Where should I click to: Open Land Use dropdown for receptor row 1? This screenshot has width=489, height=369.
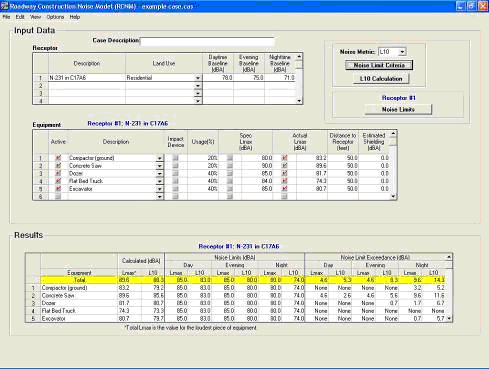[x=198, y=78]
